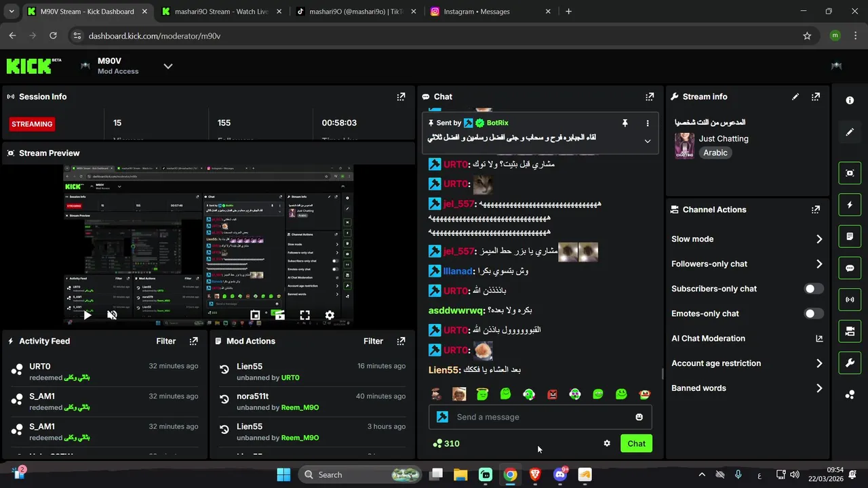The height and width of the screenshot is (488, 868).
Task: Play the stream preview
Action: 87,315
